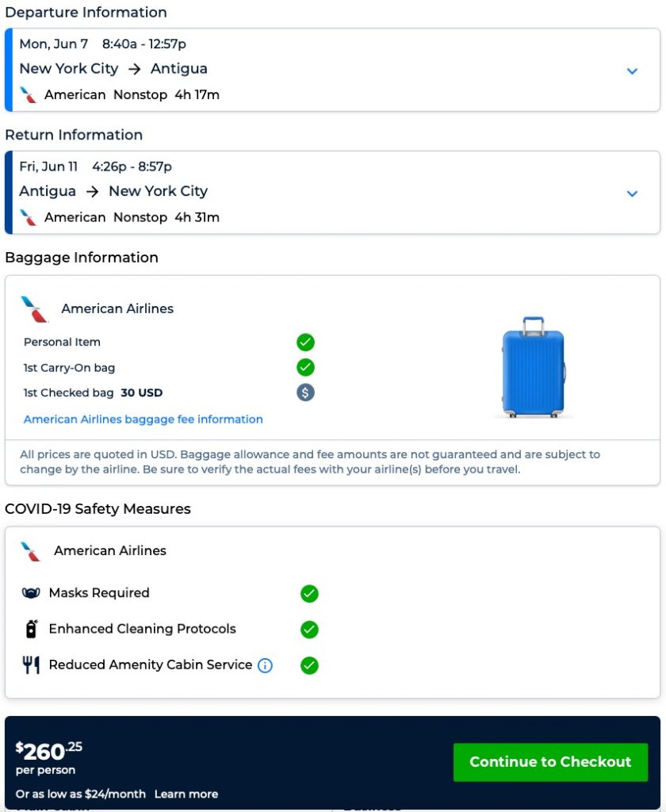The height and width of the screenshot is (812, 666).
Task: Click the 1st Carry-On bag green checkmark
Action: tap(305, 367)
